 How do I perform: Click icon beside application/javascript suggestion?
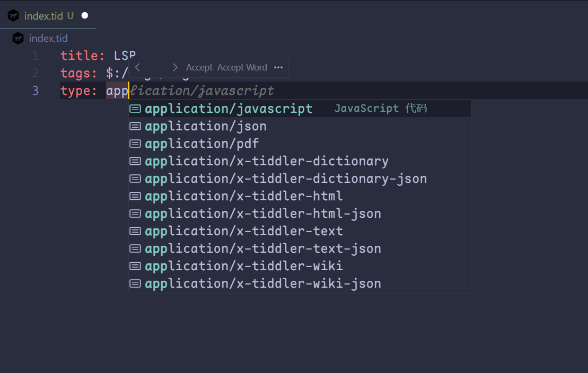coord(135,109)
